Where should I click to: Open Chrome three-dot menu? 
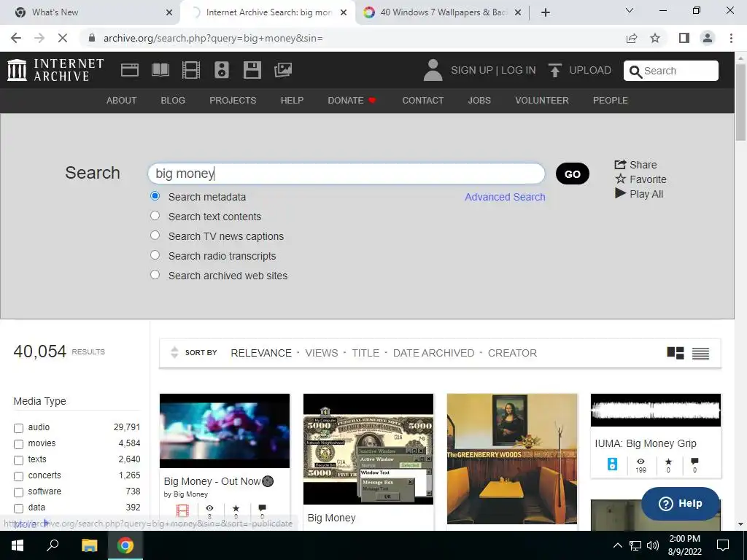pos(731,38)
